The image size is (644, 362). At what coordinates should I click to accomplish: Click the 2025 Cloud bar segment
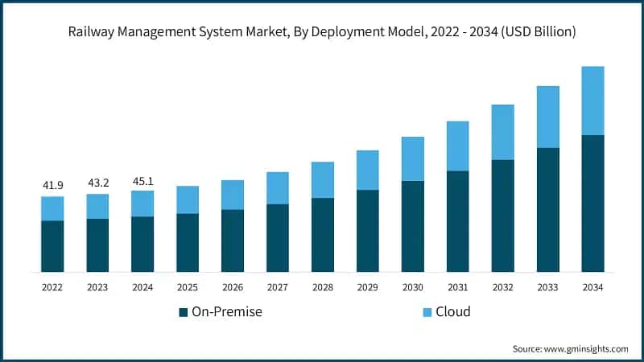(x=188, y=200)
